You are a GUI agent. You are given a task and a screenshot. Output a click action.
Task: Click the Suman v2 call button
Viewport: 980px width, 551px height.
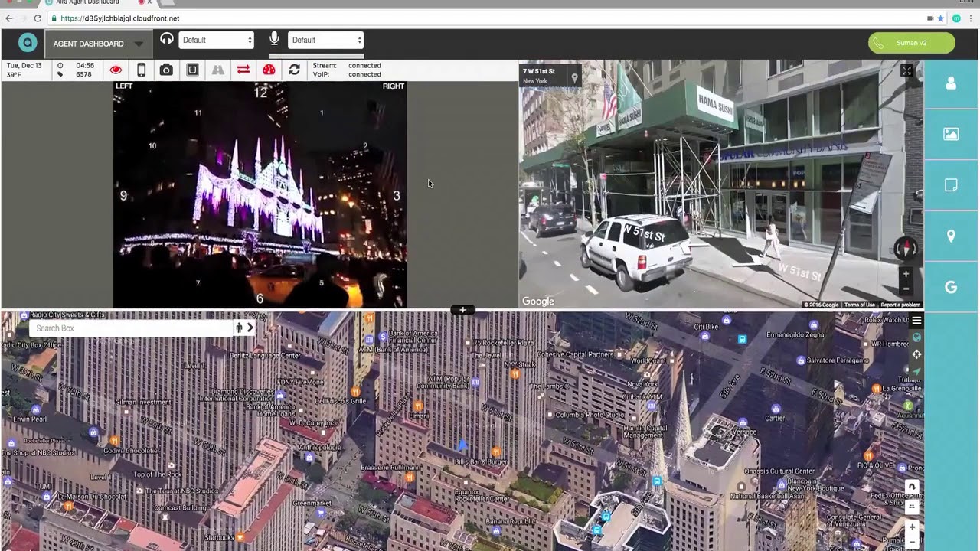[x=912, y=43]
